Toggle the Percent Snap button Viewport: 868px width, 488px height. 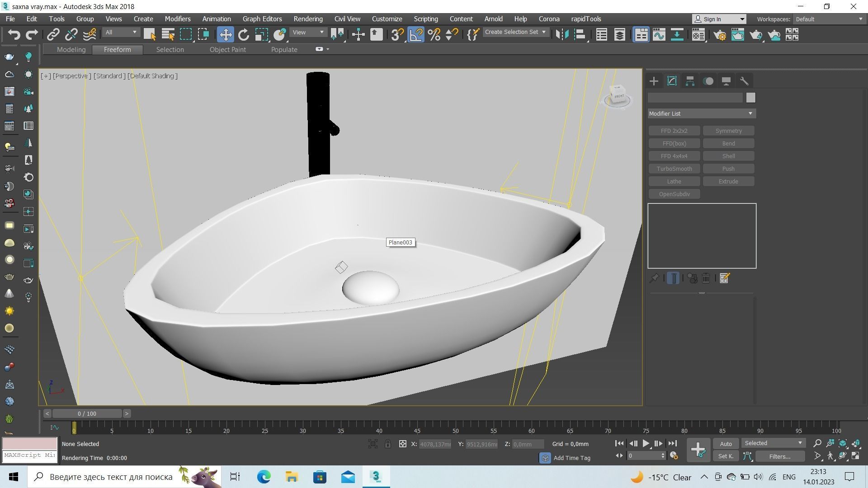coord(434,35)
